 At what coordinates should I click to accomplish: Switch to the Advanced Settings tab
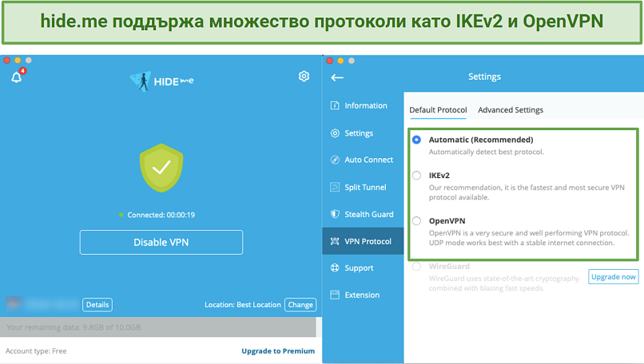pyautogui.click(x=511, y=110)
